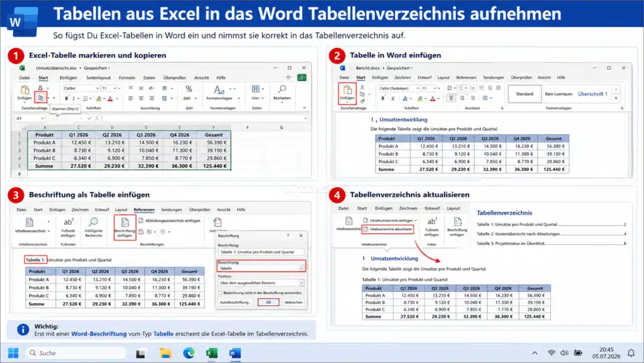Click styles gallery down arrow in Bericht.docx

coord(616,98)
